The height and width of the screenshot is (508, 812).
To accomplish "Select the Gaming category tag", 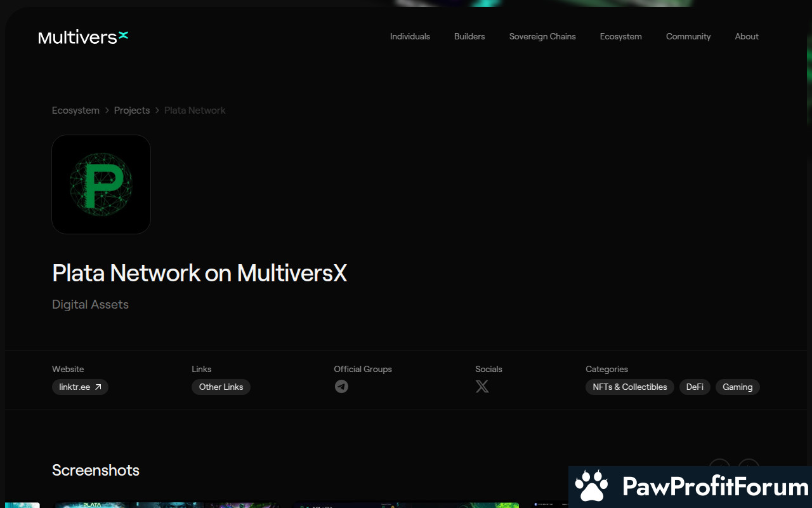I will 737,387.
